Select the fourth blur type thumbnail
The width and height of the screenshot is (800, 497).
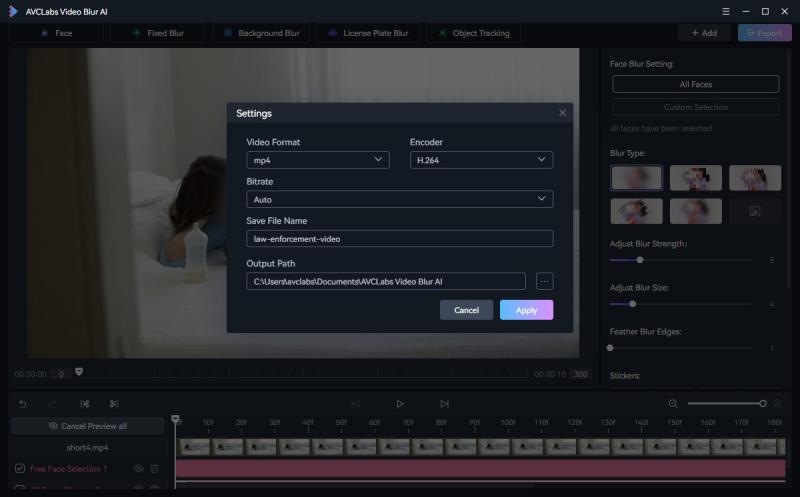(x=636, y=211)
